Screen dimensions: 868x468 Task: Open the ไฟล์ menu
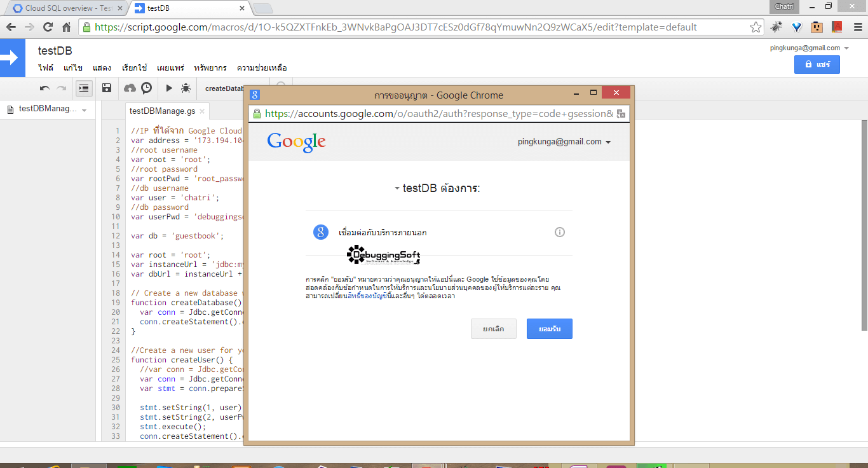[x=46, y=67]
